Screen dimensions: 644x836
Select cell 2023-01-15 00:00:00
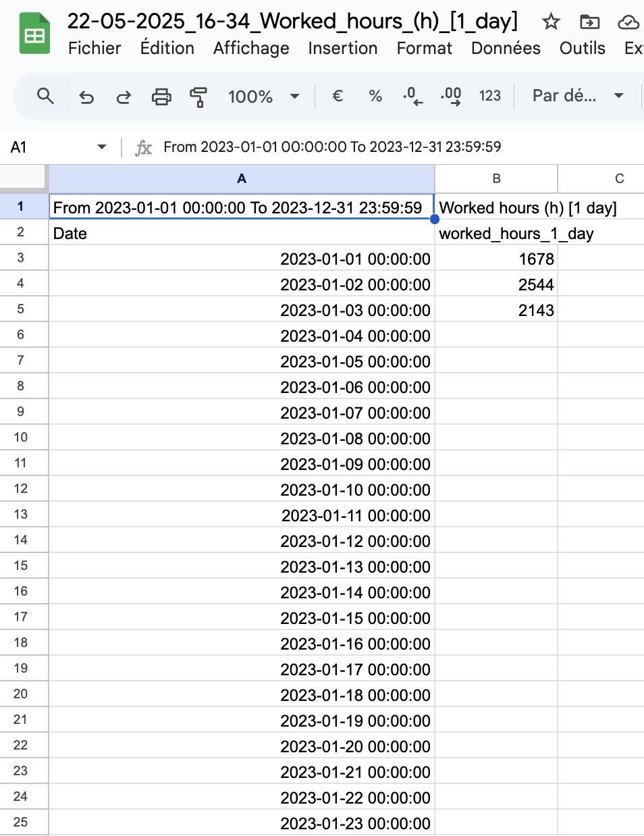tap(242, 618)
